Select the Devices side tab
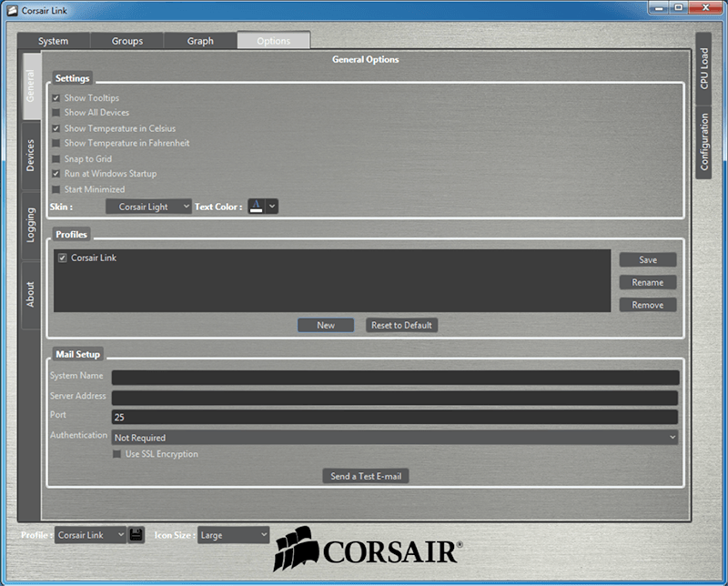 coord(31,156)
